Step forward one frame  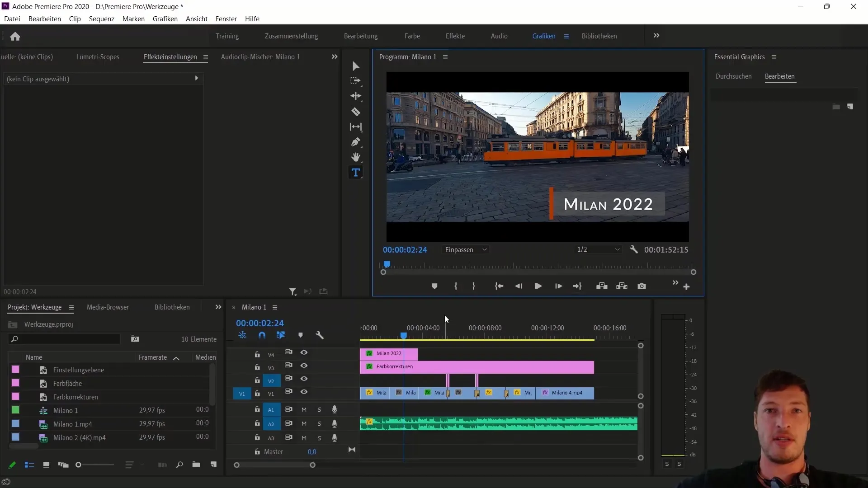pos(558,286)
